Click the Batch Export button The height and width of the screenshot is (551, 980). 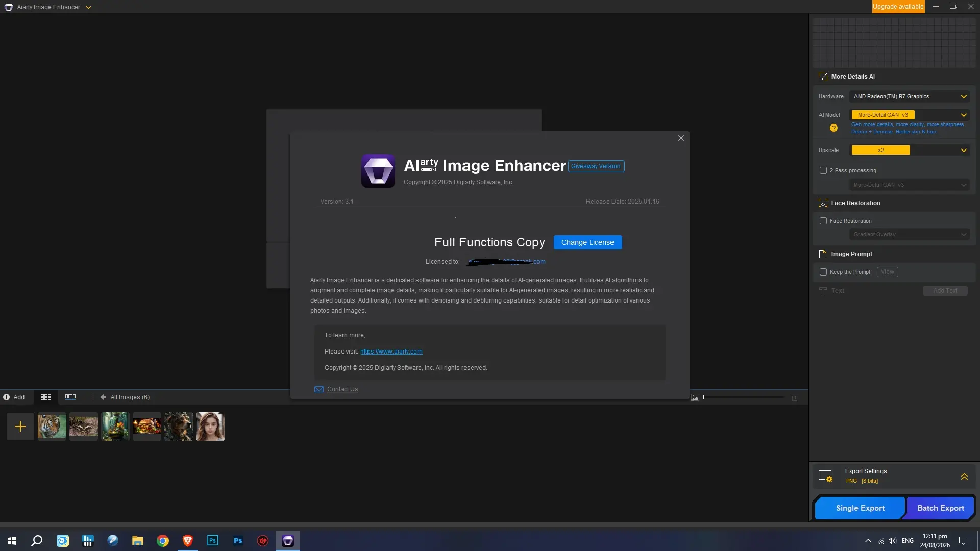[x=940, y=508]
